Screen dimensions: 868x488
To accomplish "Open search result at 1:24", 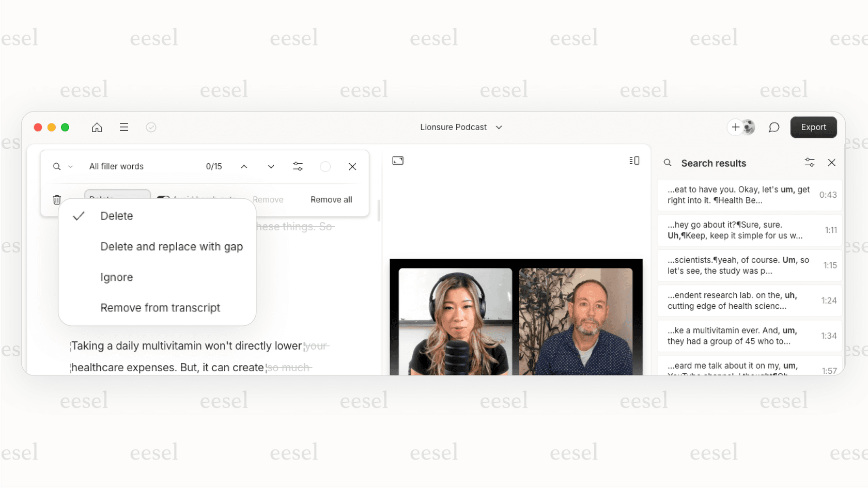I will pos(749,300).
